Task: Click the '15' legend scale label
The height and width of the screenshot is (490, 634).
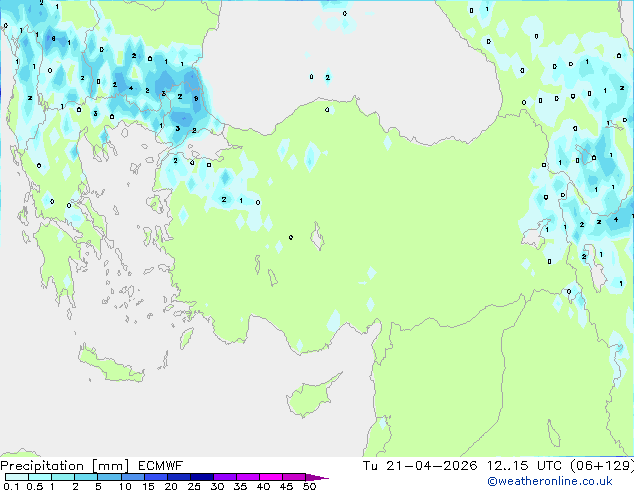Action: 148,486
